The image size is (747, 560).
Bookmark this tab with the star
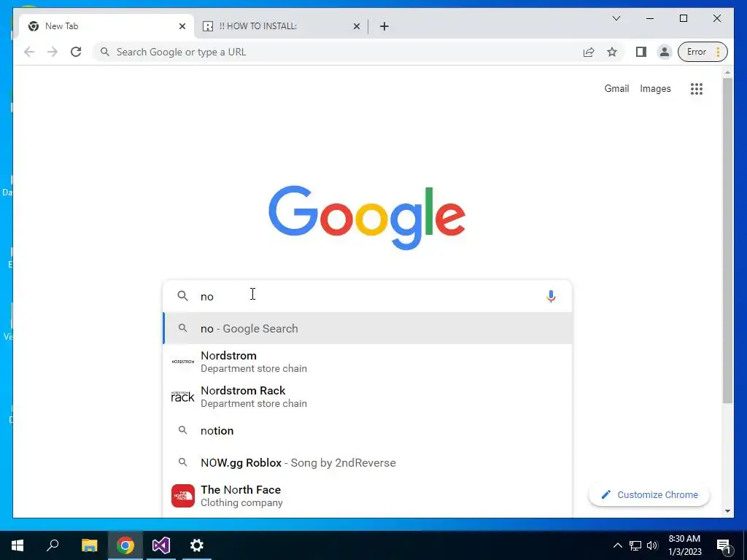[x=612, y=52]
